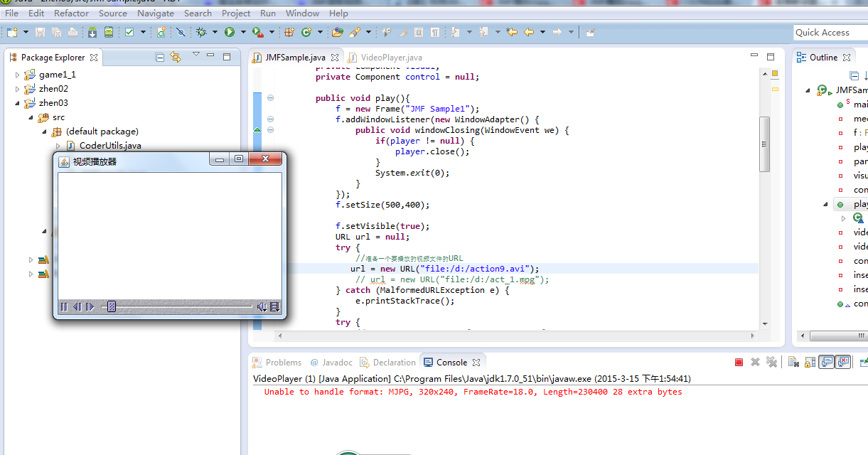
Task: Click the Run Last Tool (external tools) icon
Action: [x=258, y=32]
